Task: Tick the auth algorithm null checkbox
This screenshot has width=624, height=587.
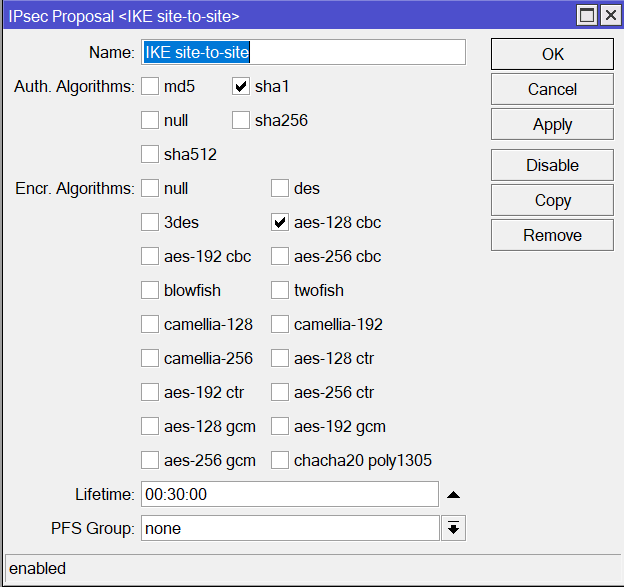Action: tap(150, 120)
